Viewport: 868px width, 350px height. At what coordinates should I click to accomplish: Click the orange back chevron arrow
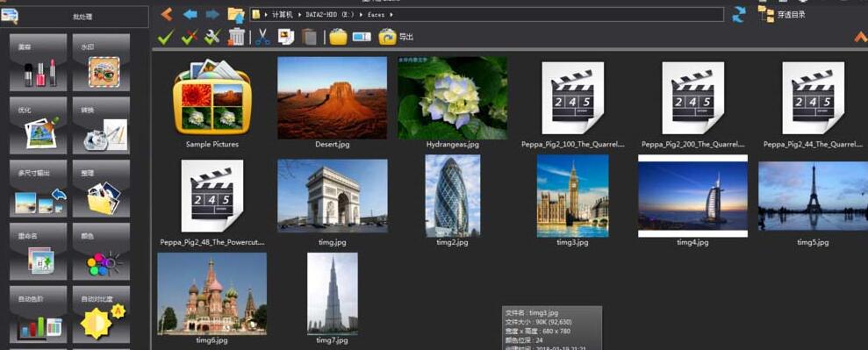click(166, 14)
